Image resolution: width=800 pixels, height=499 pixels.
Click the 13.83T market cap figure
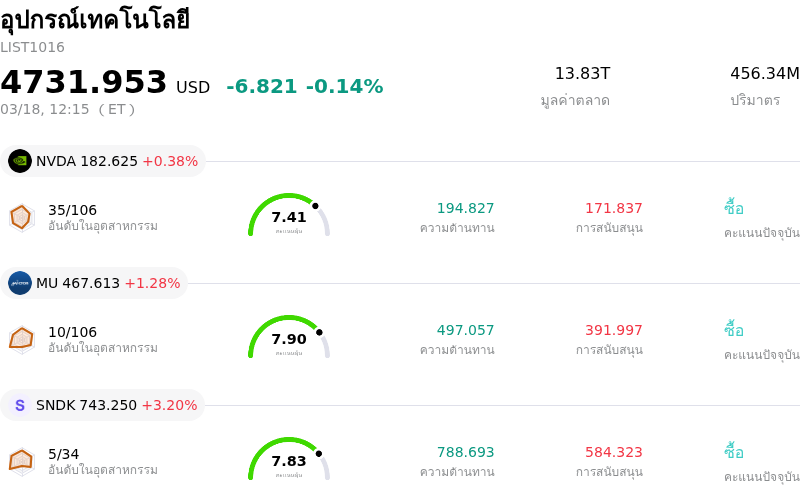pos(582,74)
